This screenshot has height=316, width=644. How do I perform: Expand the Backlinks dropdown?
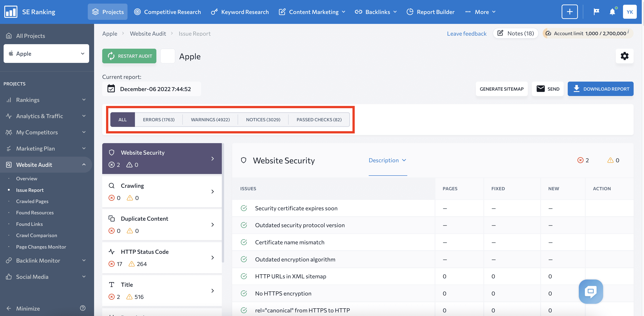click(x=376, y=12)
